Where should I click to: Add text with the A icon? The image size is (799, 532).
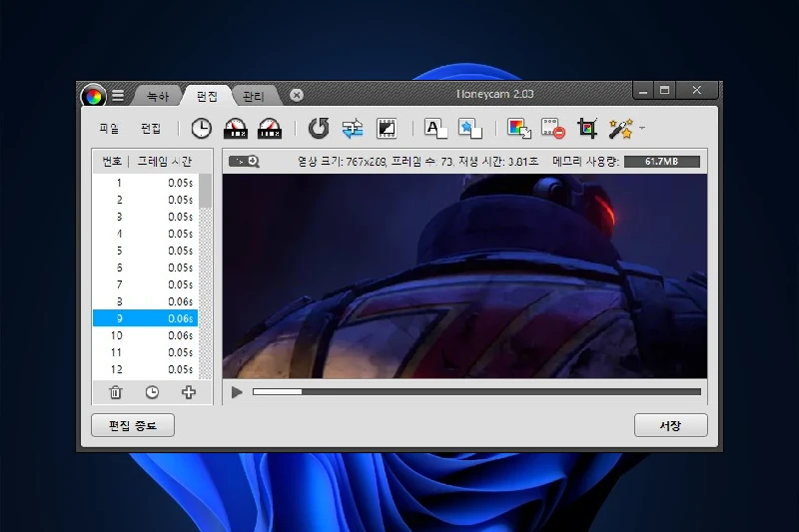point(435,129)
